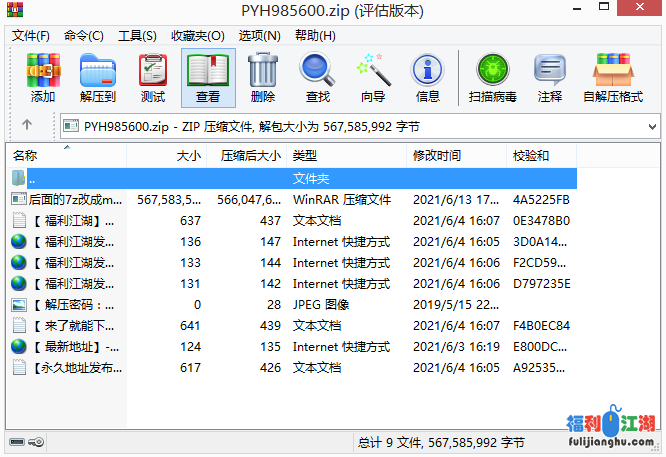Run the Test (测试) archive tool
Screen dimensions: 666x457
(x=153, y=78)
